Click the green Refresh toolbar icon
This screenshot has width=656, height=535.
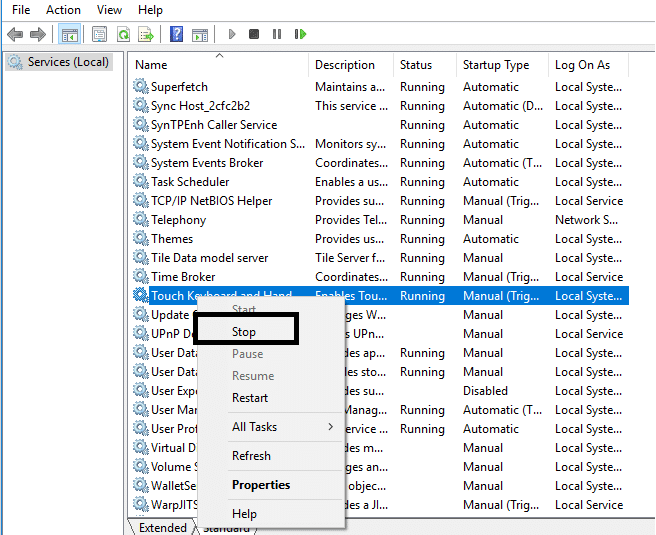pyautogui.click(x=123, y=34)
